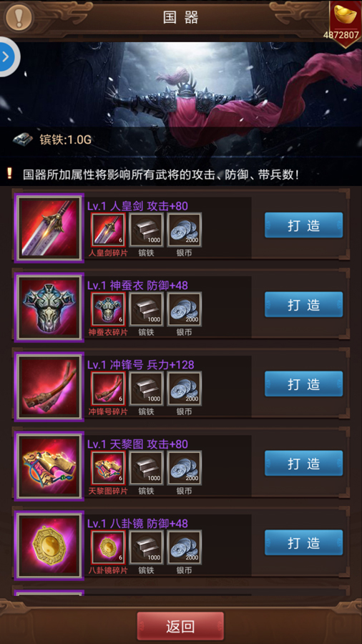
Task: Click 打造 button for 神蚕衣
Action: point(303,304)
